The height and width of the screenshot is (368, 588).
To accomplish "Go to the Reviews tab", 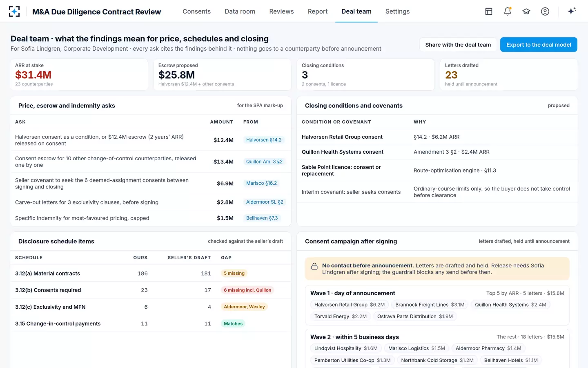I will (281, 11).
